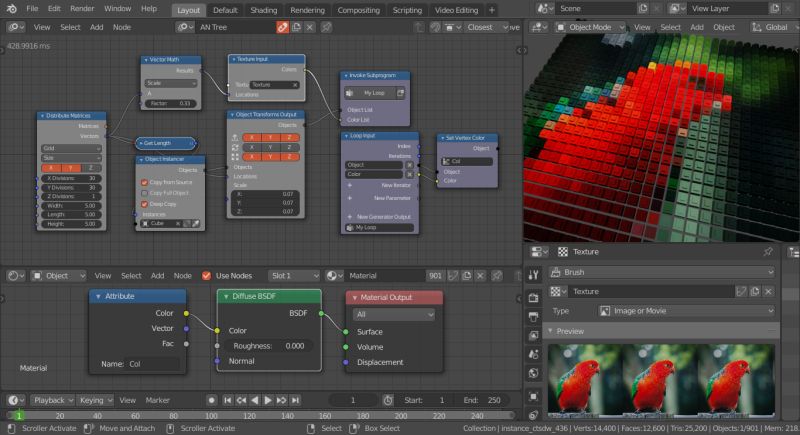This screenshot has height=435, width=800.
Task: Unlink the Material datablock
Action: click(x=480, y=275)
